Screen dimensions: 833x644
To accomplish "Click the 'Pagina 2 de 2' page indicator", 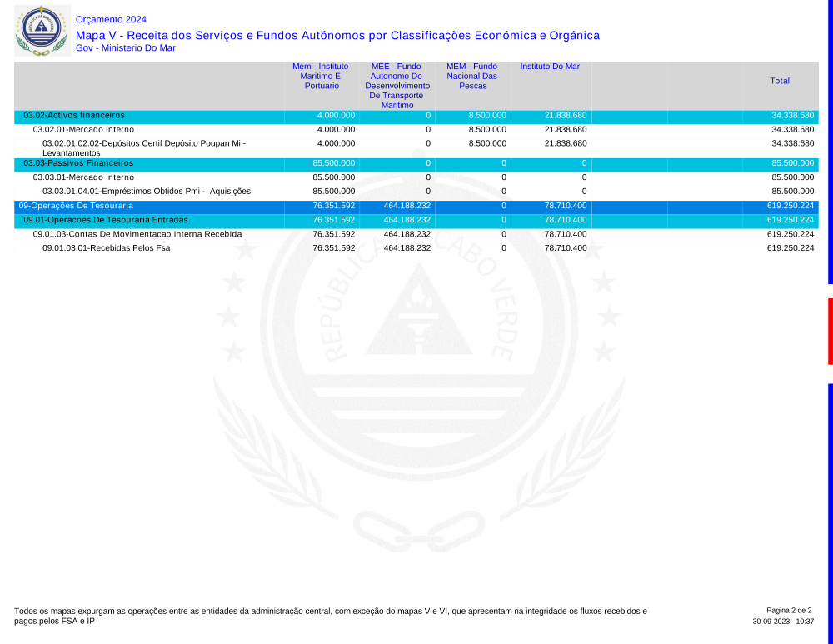I will (x=789, y=611).
